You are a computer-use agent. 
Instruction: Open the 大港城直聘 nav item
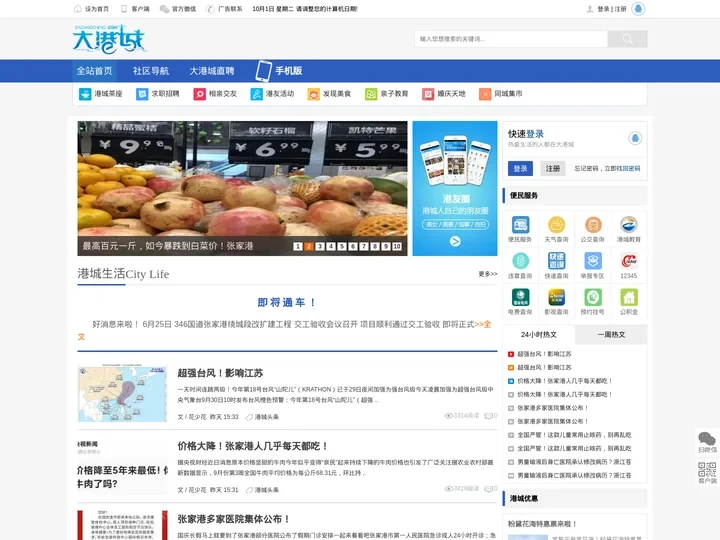(x=212, y=71)
